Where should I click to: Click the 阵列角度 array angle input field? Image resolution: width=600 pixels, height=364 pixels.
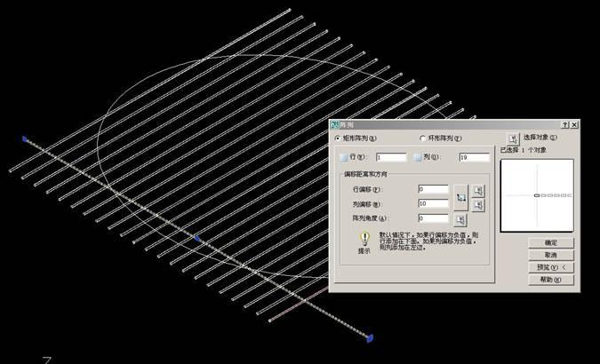433,218
